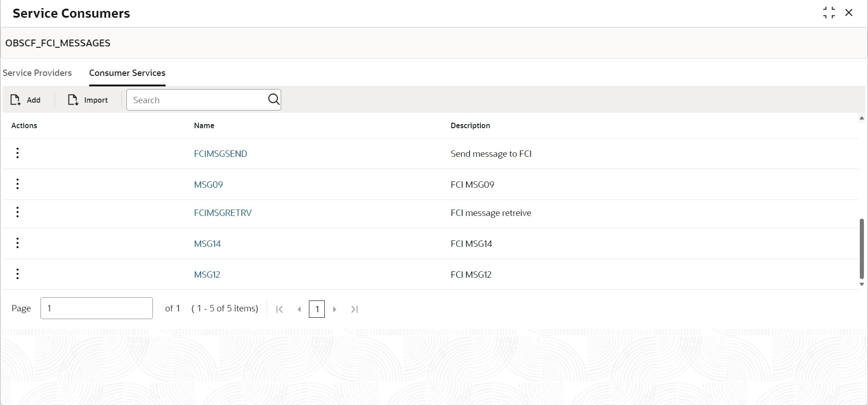Open actions menu for MSG14 row
This screenshot has height=405, width=868.
(x=17, y=243)
